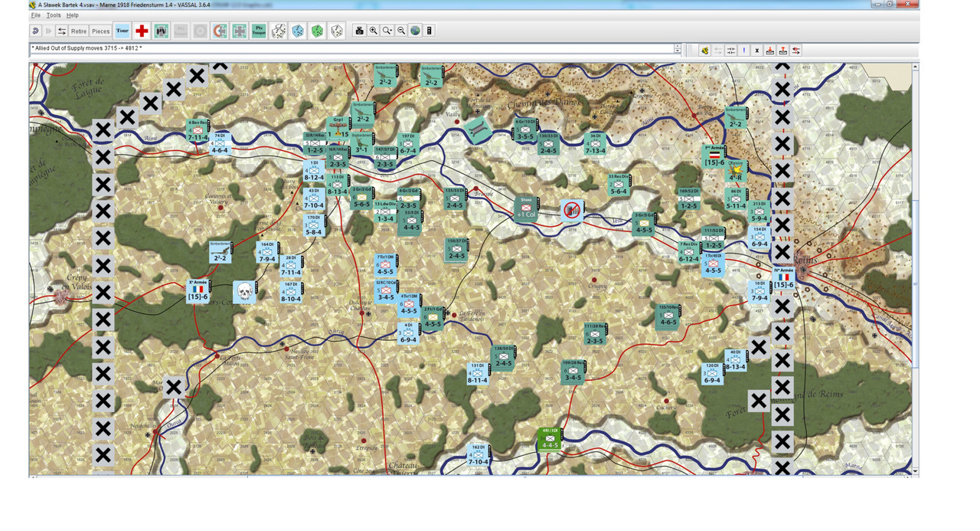Click the opposing arrows toolbar icon

[730, 51]
